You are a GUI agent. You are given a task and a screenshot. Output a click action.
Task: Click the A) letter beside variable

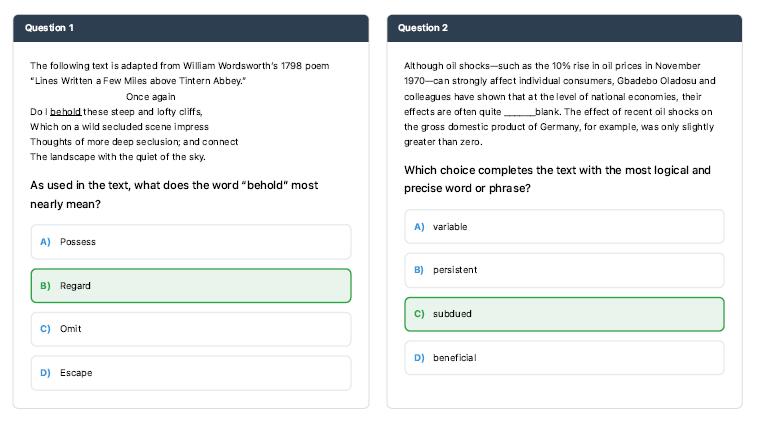pyautogui.click(x=419, y=227)
